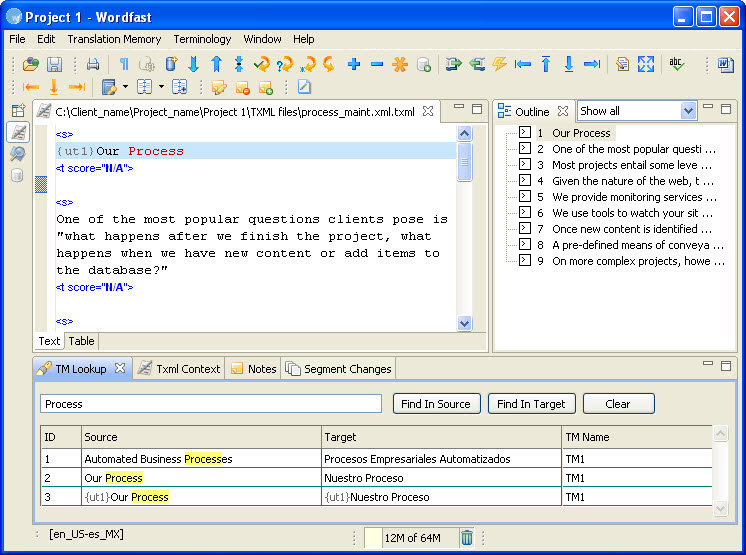Click the database with green plus icon
Image resolution: width=746 pixels, height=555 pixels.
[x=423, y=64]
